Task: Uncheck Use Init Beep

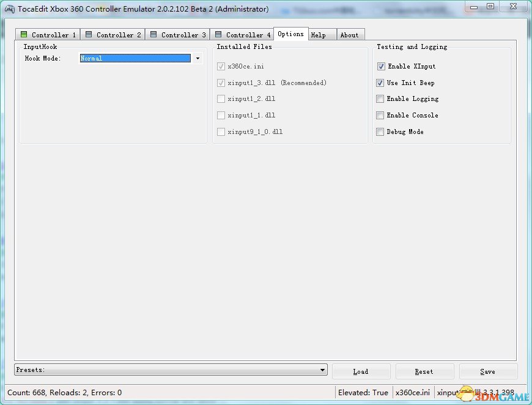Action: click(380, 83)
